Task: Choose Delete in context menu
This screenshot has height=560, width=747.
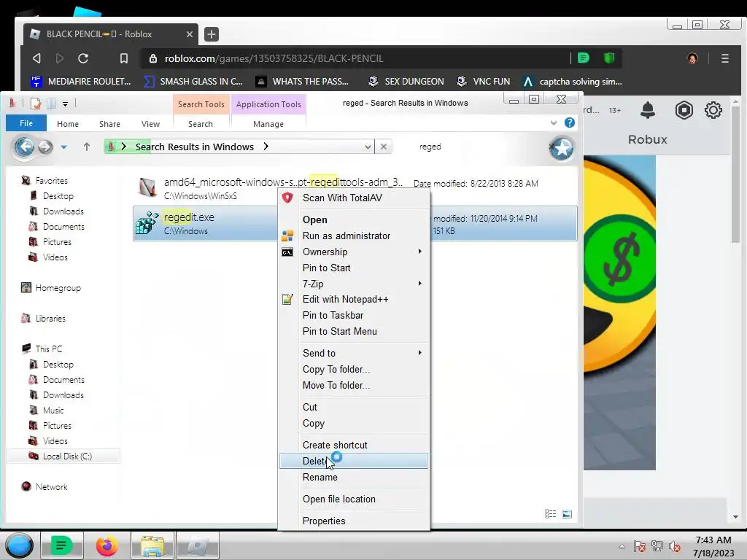Action: [x=354, y=461]
